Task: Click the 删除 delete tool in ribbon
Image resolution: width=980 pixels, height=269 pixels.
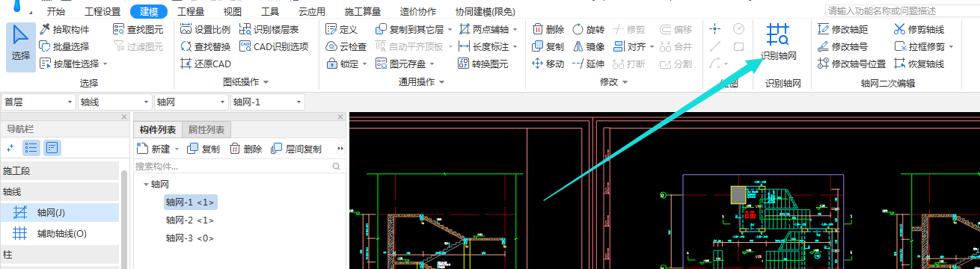Action: pyautogui.click(x=548, y=29)
